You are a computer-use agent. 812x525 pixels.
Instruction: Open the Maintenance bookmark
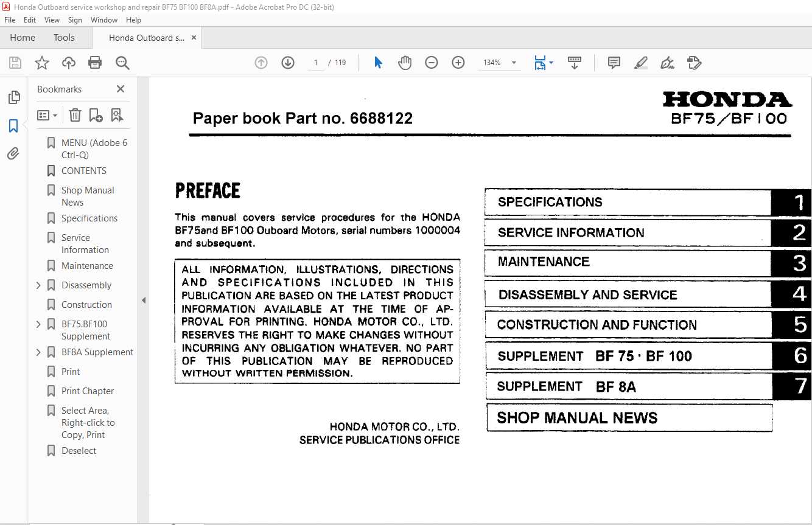tap(87, 266)
